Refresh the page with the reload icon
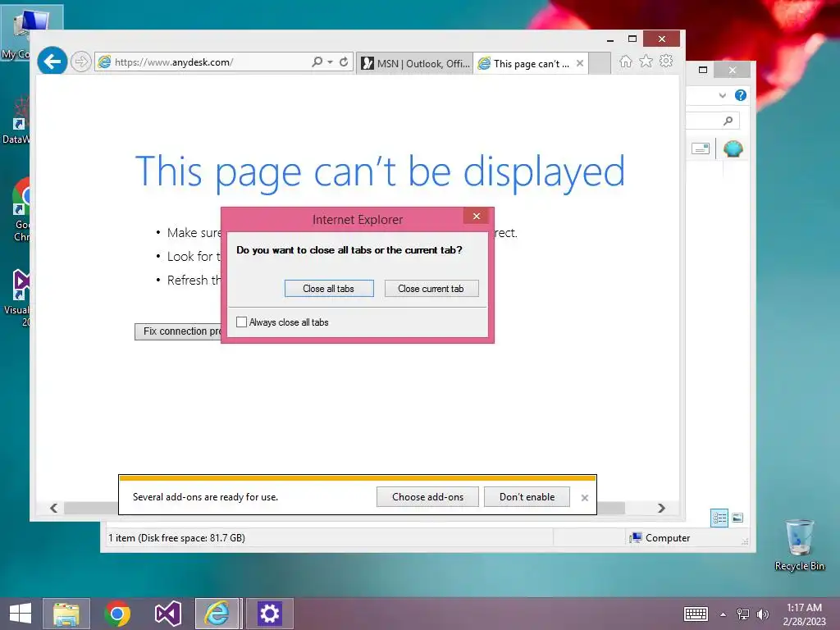 click(344, 62)
